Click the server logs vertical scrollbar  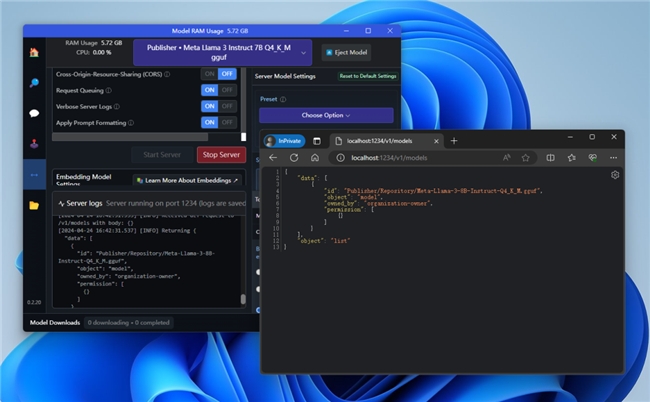pos(243,299)
